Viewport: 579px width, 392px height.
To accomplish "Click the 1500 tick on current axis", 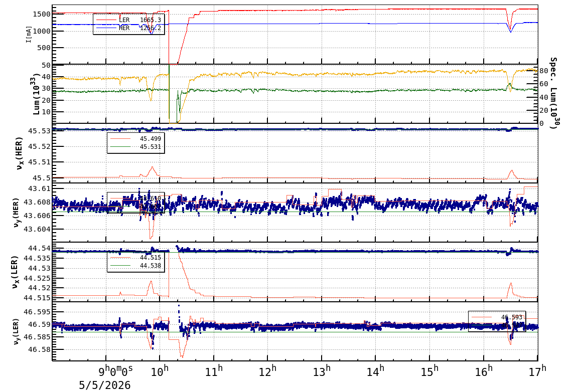I will [42, 15].
